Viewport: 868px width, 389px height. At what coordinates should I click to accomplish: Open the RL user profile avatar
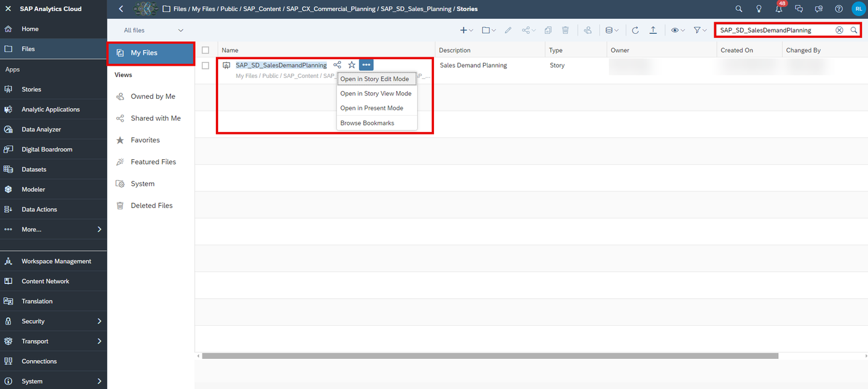click(858, 9)
